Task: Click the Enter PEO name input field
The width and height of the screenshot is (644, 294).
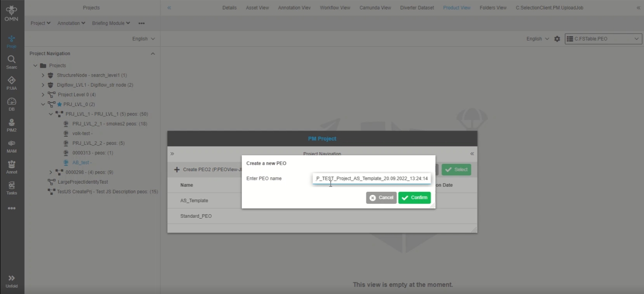Action: [372, 178]
